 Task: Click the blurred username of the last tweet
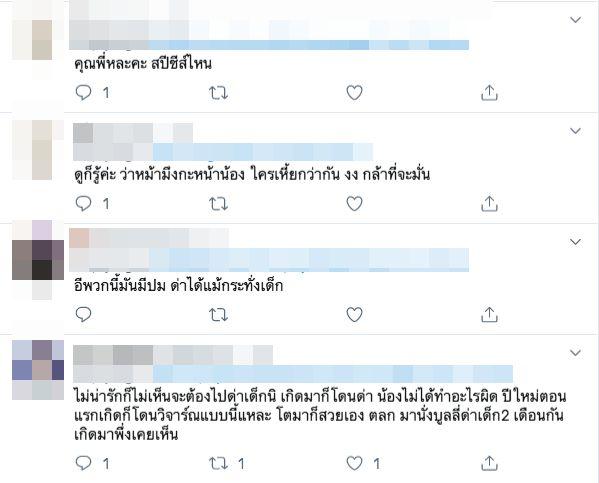click(173, 355)
